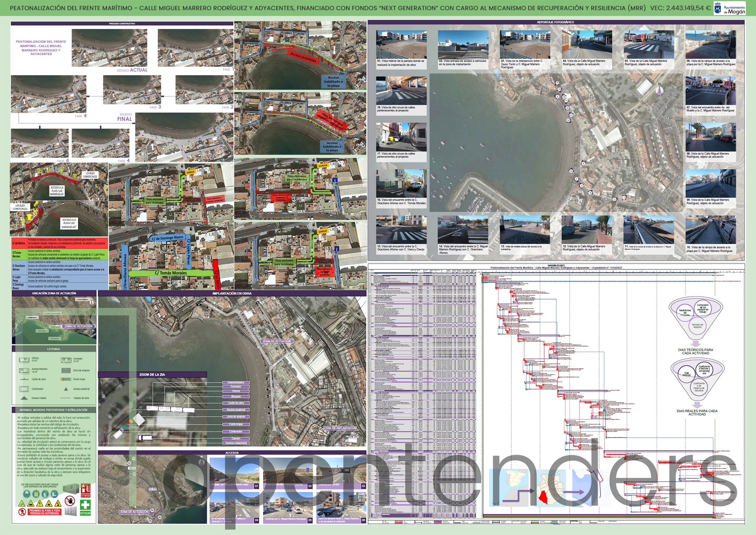Viewport: 756px width, 535px height.
Task: Click 'Cartel de obra' tag in ZIA list
Action: (236, 403)
